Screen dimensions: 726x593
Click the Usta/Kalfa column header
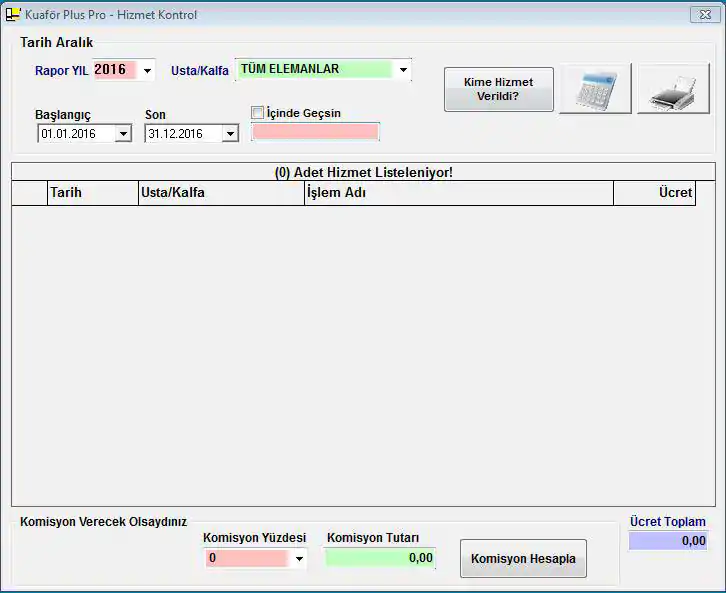[221, 193]
